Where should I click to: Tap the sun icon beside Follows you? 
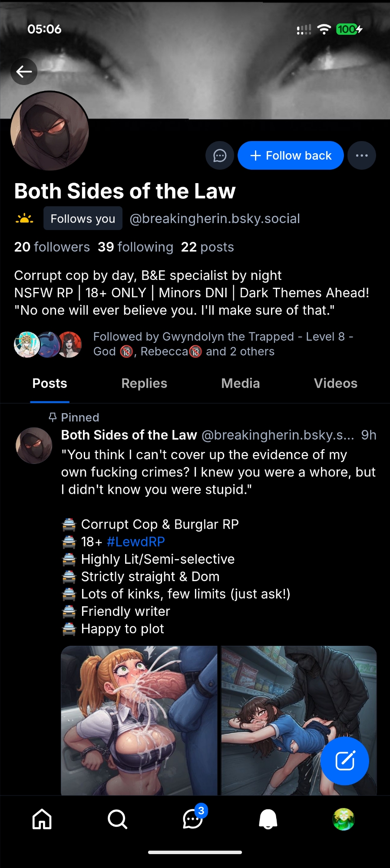tap(24, 218)
